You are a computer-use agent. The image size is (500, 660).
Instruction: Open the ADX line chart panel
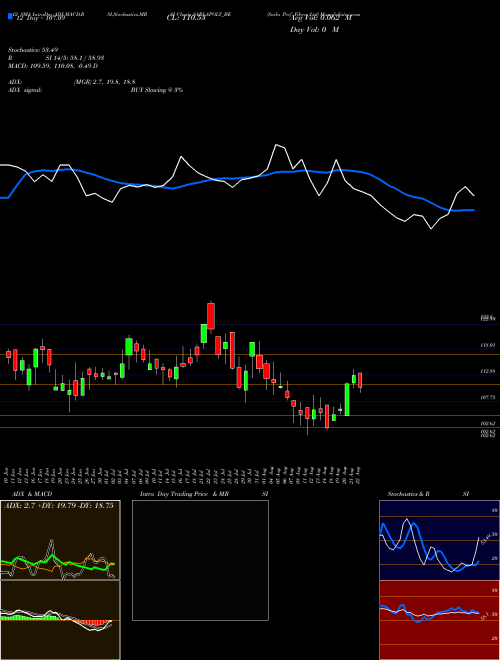coord(60,540)
